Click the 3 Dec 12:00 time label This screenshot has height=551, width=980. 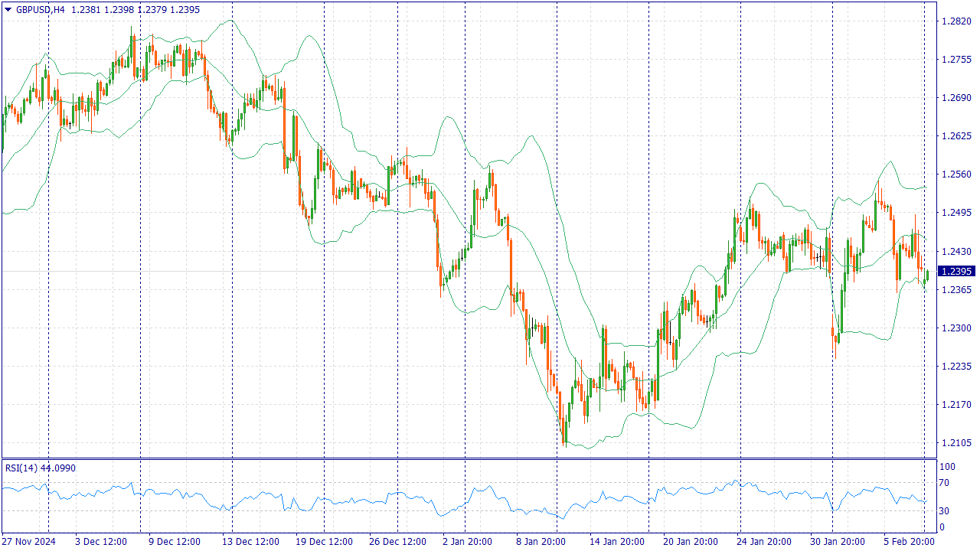(101, 542)
